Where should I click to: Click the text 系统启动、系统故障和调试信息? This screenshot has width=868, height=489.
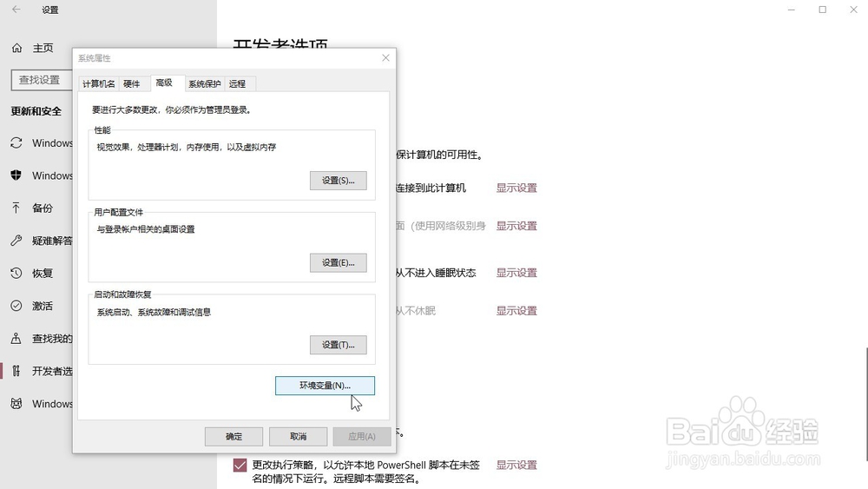(154, 312)
